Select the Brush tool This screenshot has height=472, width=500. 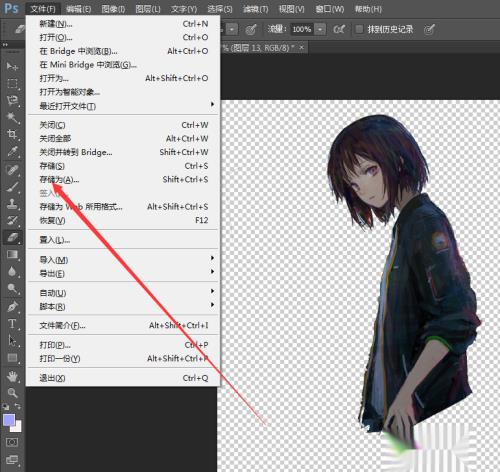click(x=12, y=187)
